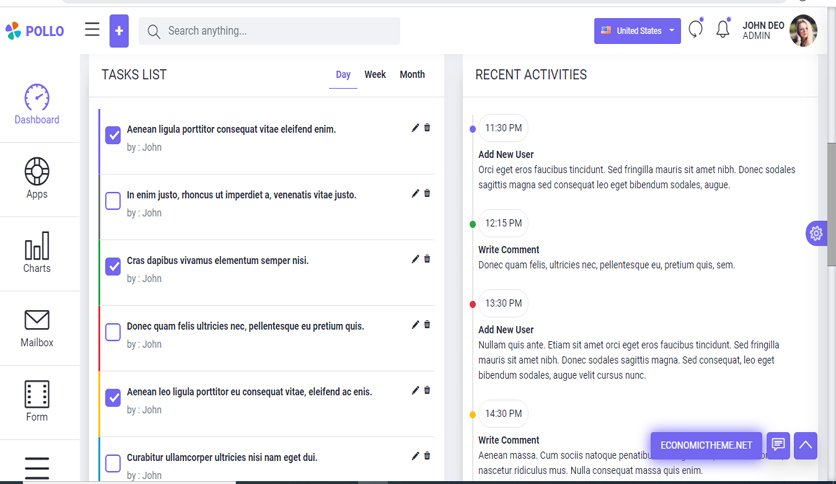Screen dimensions: 836x484
Task: Click the ECONOMICTHEME.NET button
Action: tap(706, 445)
